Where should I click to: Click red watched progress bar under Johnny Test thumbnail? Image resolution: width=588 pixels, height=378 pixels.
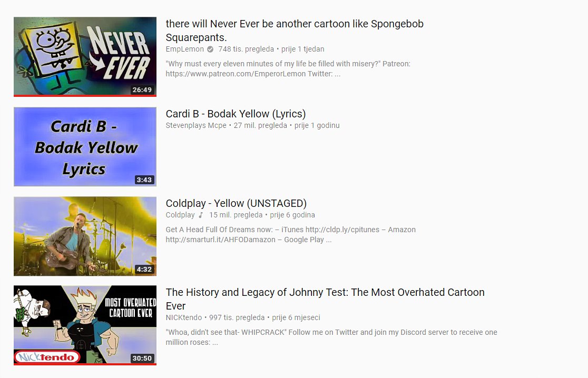85,364
